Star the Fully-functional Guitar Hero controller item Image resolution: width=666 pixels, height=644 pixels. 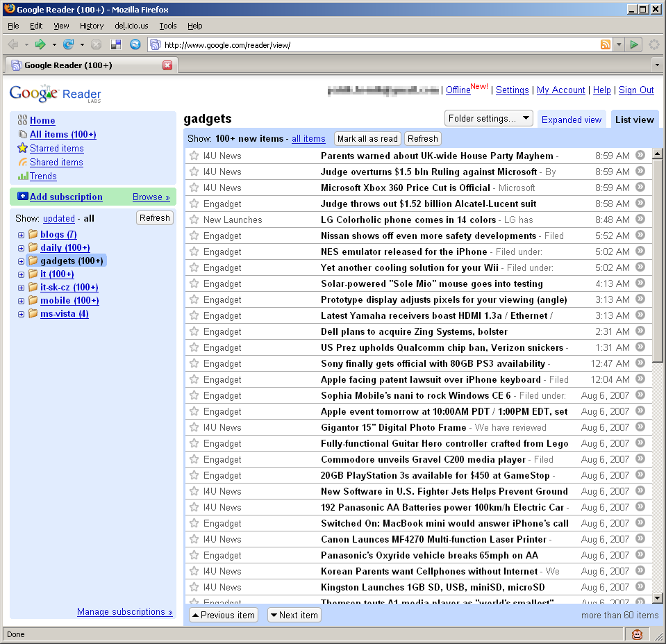click(194, 443)
